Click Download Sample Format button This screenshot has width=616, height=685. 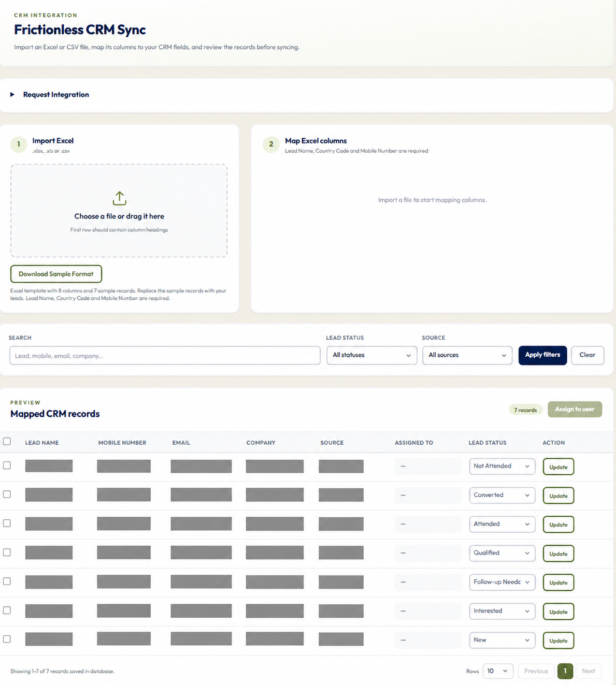pos(56,274)
